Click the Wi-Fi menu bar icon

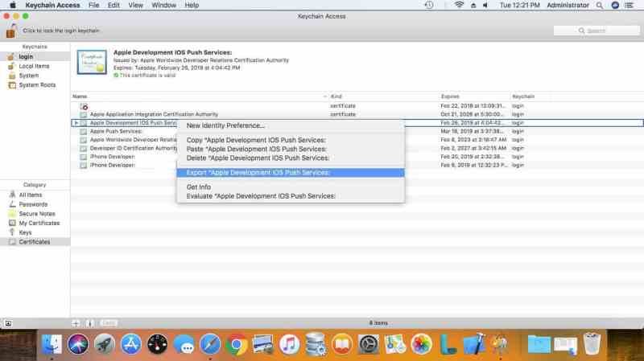coord(459,6)
